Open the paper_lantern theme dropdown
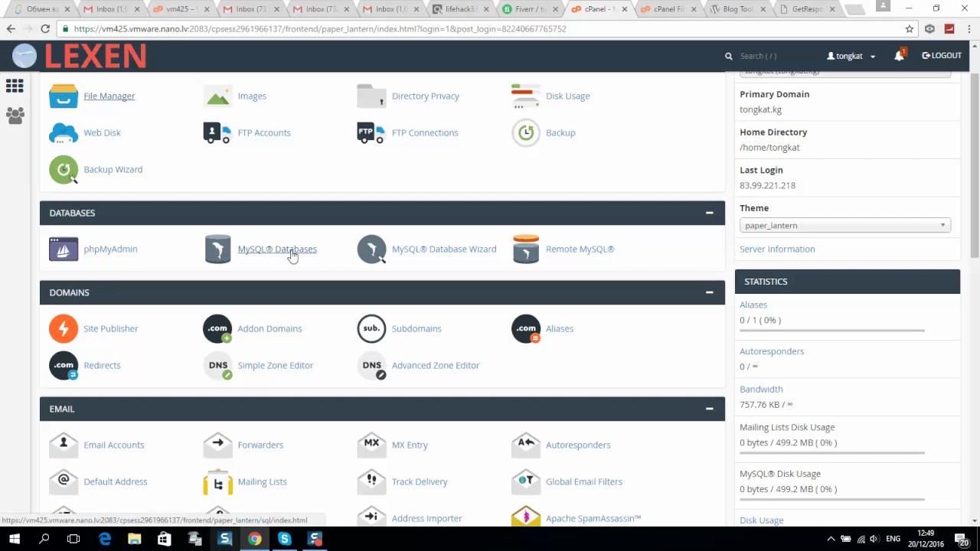 [x=845, y=225]
